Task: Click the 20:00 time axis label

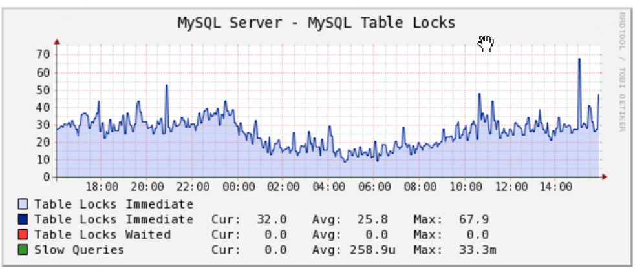Action: click(147, 187)
